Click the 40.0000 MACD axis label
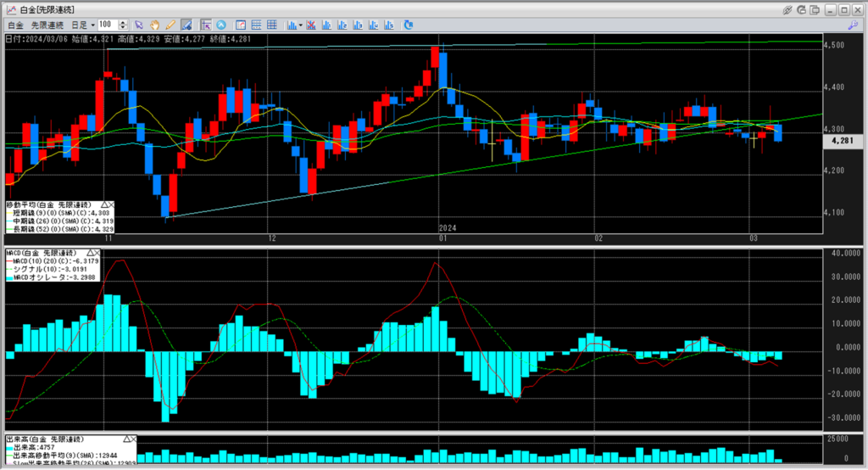The width and height of the screenshot is (868, 470). pos(845,254)
